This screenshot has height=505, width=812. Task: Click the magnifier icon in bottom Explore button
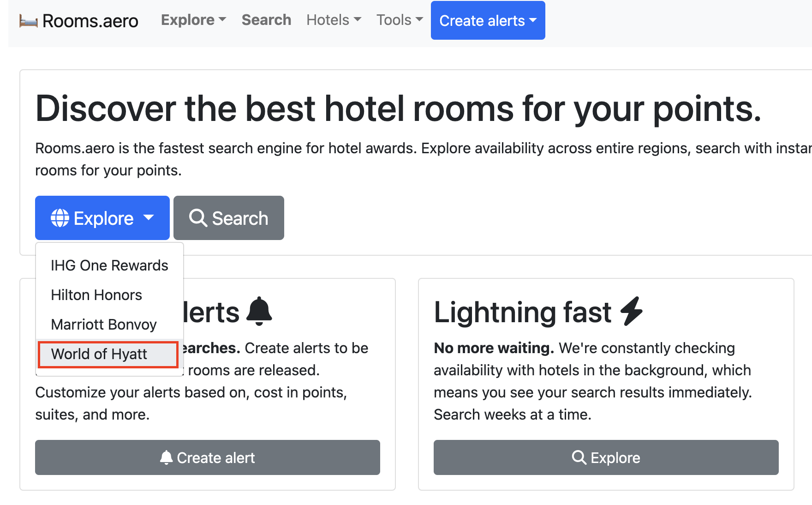coord(579,457)
